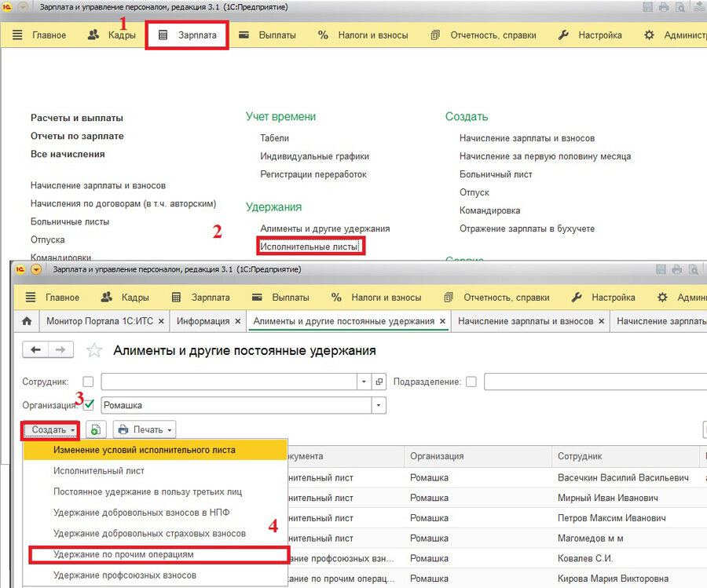Click the save icon in top window title bar
The height and width of the screenshot is (588, 707).
pyautogui.click(x=647, y=7)
